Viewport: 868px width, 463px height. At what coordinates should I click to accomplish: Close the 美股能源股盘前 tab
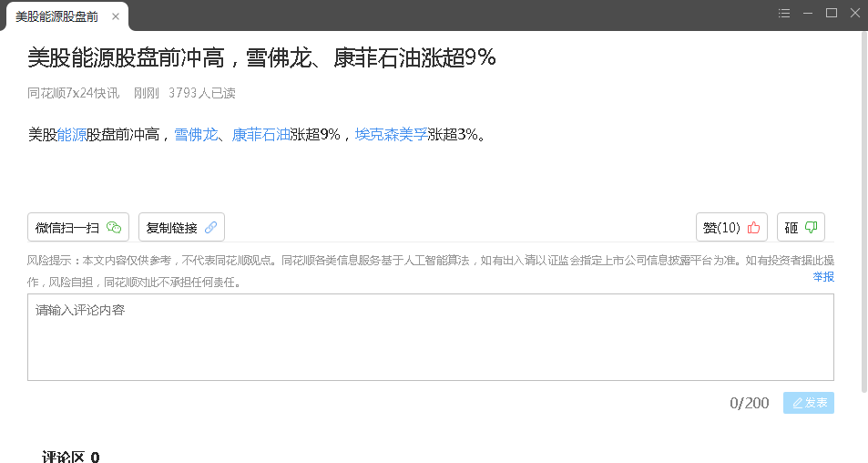[x=116, y=16]
